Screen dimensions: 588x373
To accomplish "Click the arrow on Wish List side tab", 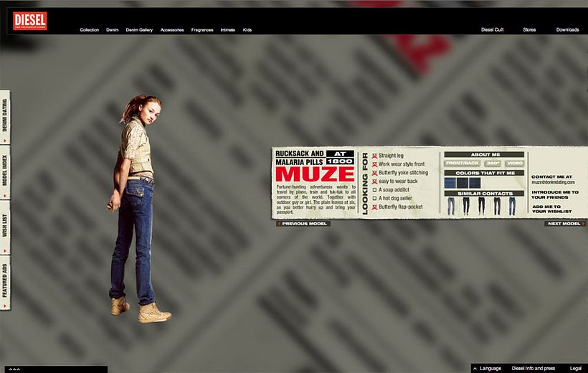I will pyautogui.click(x=5, y=250).
